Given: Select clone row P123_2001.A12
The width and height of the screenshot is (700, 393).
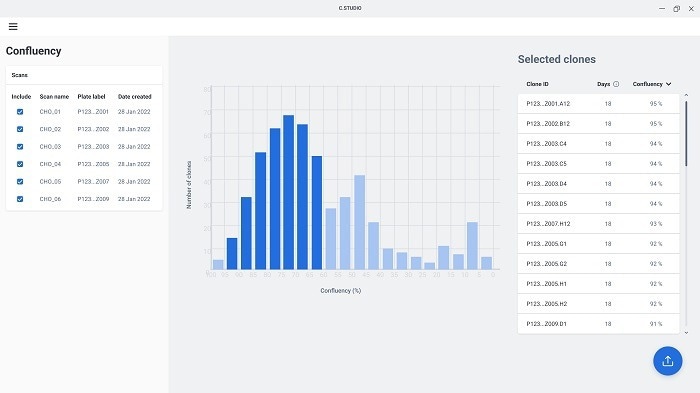Looking at the screenshot, I should coord(598,104).
